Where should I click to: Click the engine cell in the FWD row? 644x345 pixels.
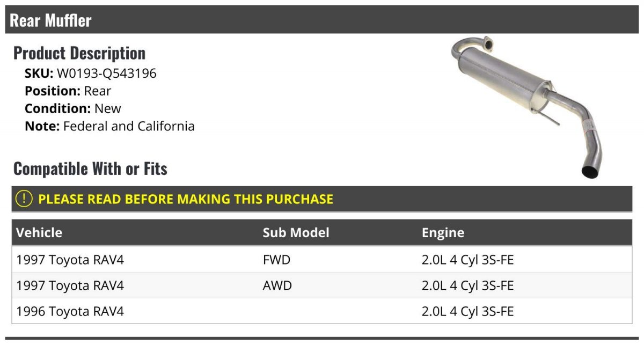point(468,260)
